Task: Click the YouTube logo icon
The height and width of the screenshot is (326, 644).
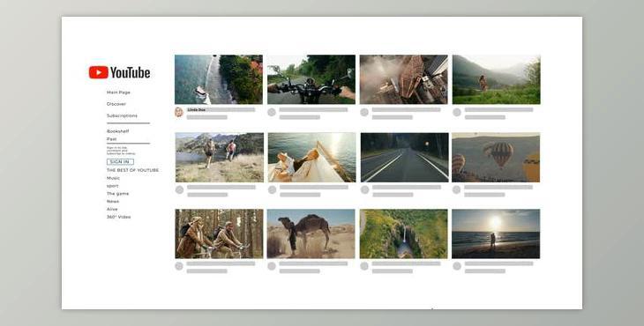Action: [99, 72]
